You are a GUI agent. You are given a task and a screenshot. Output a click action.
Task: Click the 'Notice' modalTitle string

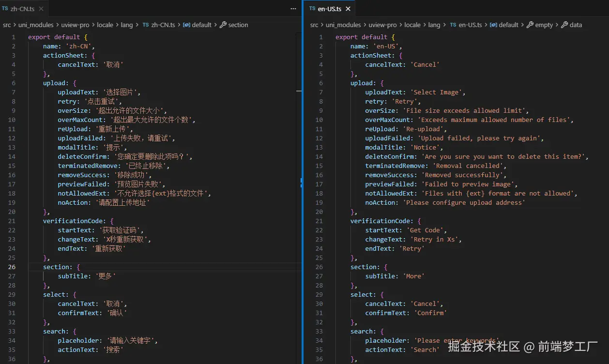point(425,147)
